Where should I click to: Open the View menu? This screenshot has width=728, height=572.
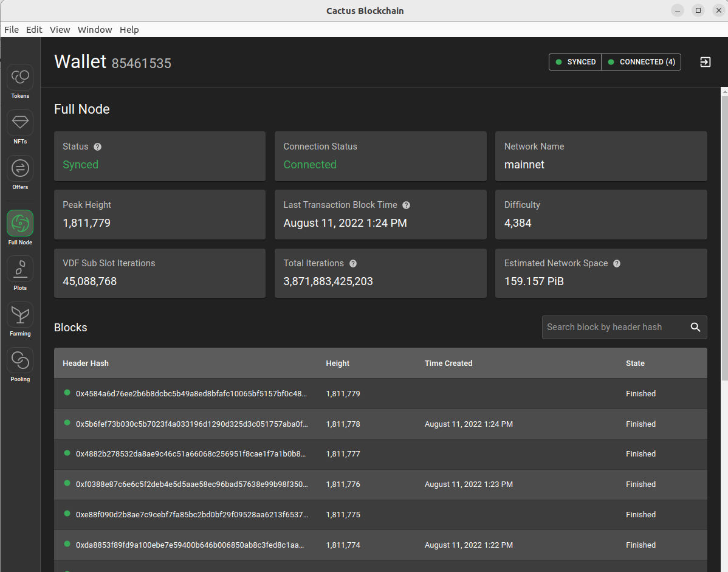(x=60, y=30)
